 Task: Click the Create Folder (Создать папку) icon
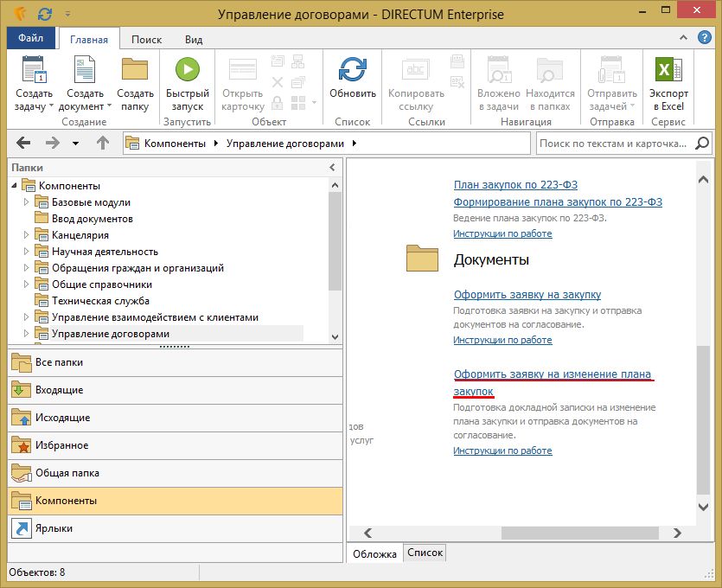(135, 71)
